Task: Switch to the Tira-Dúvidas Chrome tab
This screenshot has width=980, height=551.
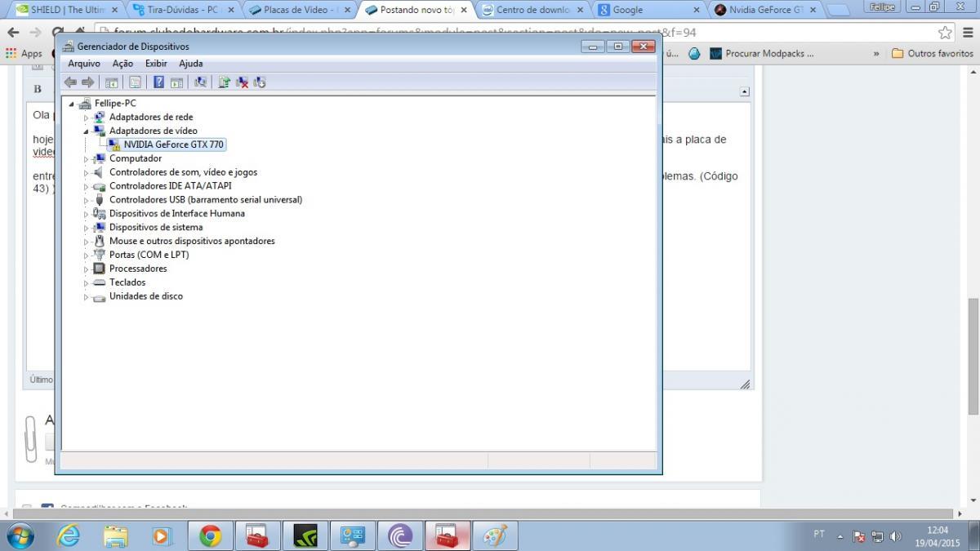Action: coord(183,10)
